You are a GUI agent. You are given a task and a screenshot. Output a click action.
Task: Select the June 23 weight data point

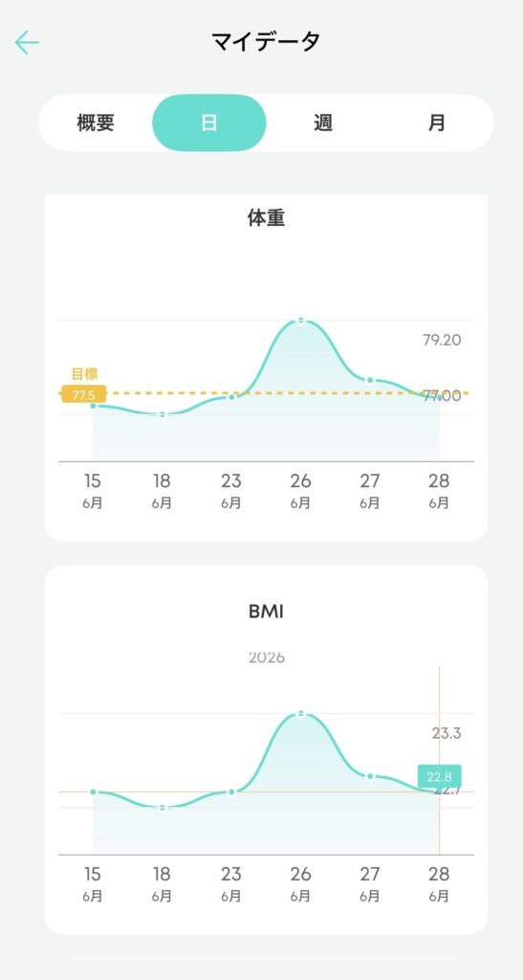point(231,397)
